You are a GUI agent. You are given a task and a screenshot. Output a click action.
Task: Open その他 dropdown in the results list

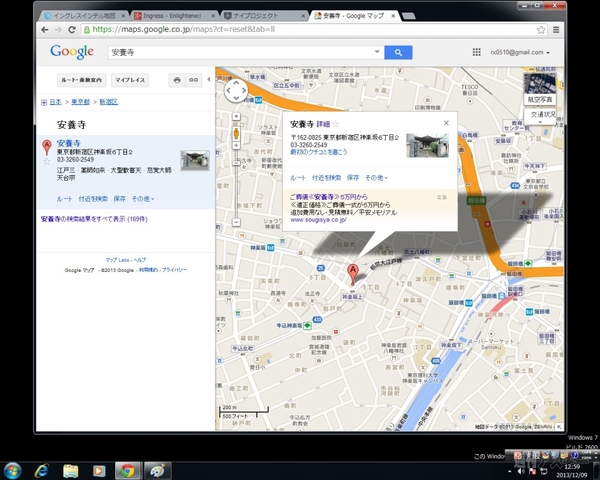coord(143,199)
